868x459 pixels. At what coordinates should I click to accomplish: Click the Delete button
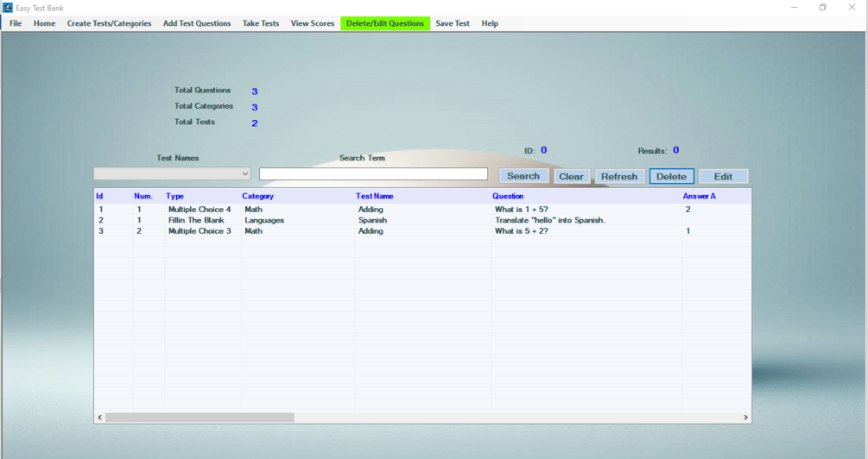671,176
